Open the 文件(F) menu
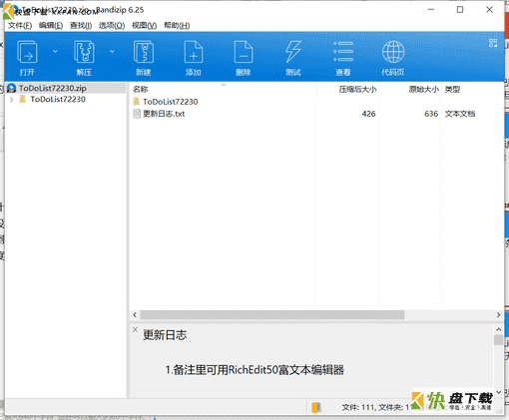 pyautogui.click(x=20, y=26)
